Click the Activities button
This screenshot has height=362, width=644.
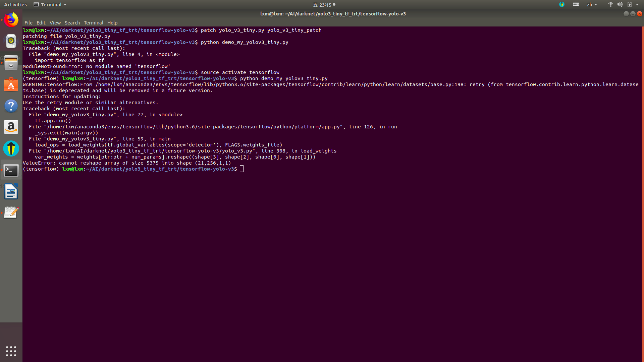click(15, 5)
